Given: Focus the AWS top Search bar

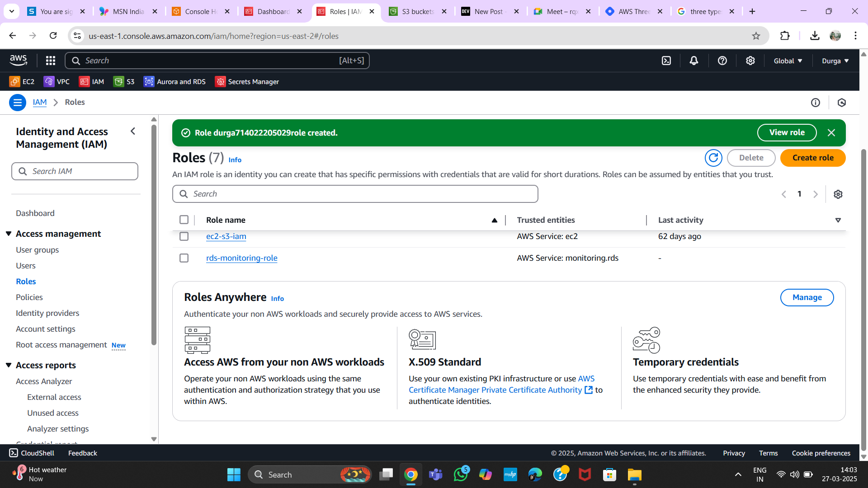Looking at the screenshot, I should (217, 61).
